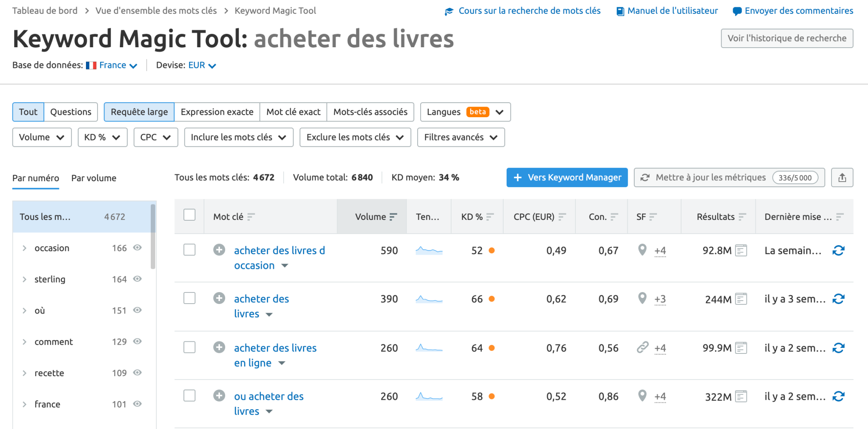
Task: Click the export icon above the results table
Action: tap(842, 177)
